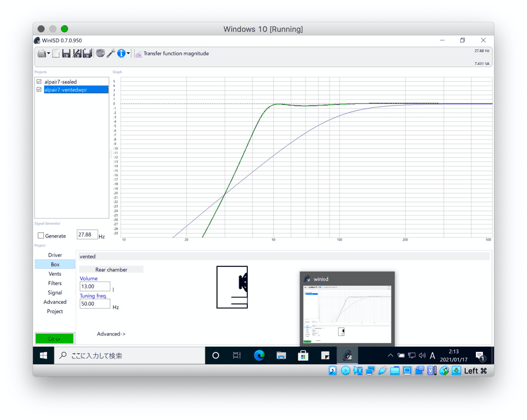The width and height of the screenshot is (527, 420).
Task: Click the vented box diagram image
Action: coord(232,287)
